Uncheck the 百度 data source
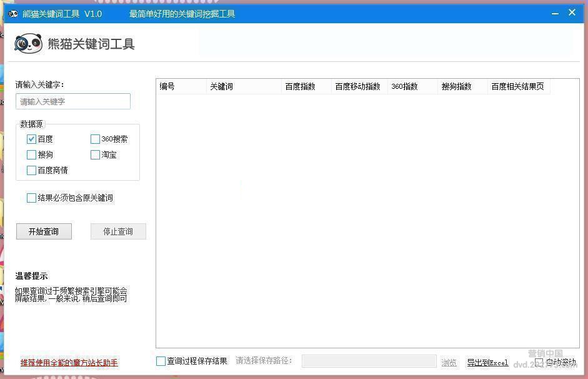This screenshot has width=588, height=379. coord(31,139)
